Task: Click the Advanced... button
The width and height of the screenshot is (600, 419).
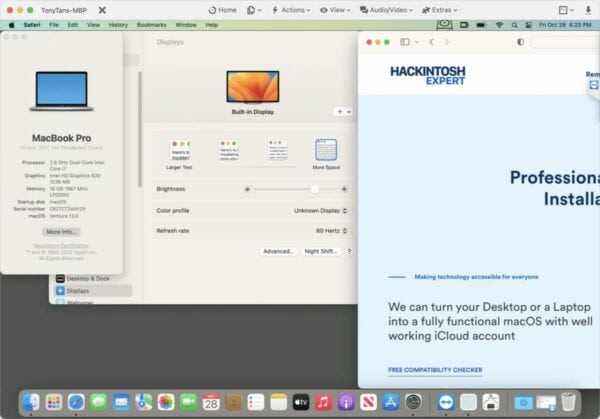Action: tap(279, 251)
